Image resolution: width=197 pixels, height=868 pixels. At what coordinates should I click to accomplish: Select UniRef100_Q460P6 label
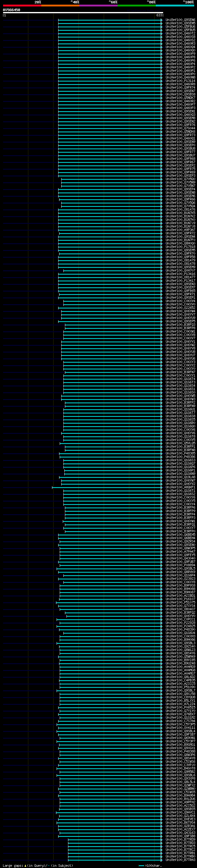[x=180, y=60]
